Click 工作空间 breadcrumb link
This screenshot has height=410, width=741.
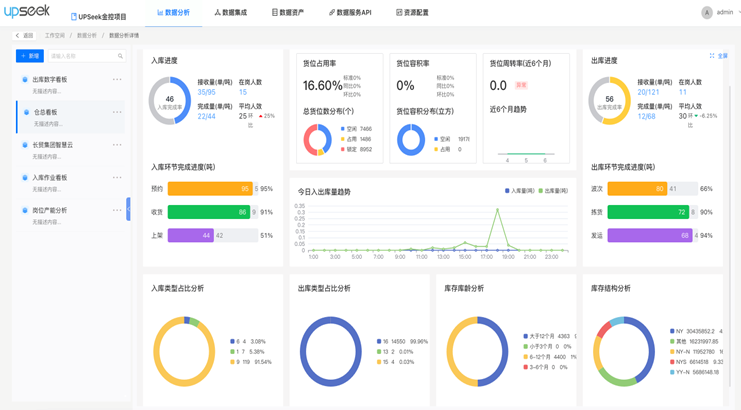(54, 35)
